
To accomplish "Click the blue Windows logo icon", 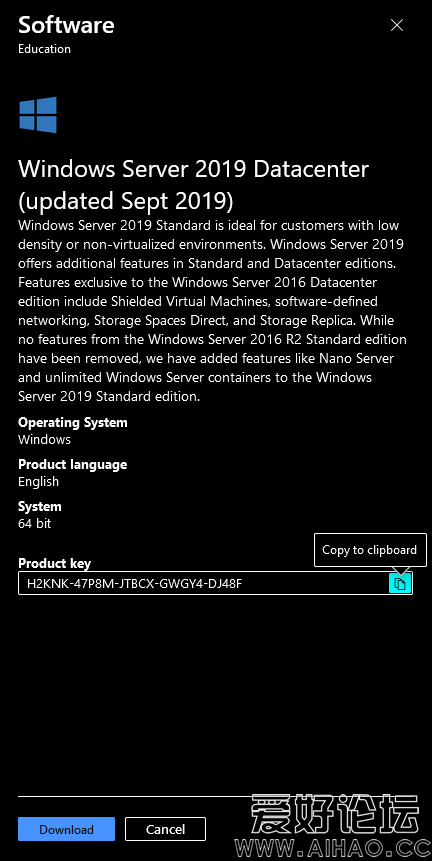I will pos(38,115).
